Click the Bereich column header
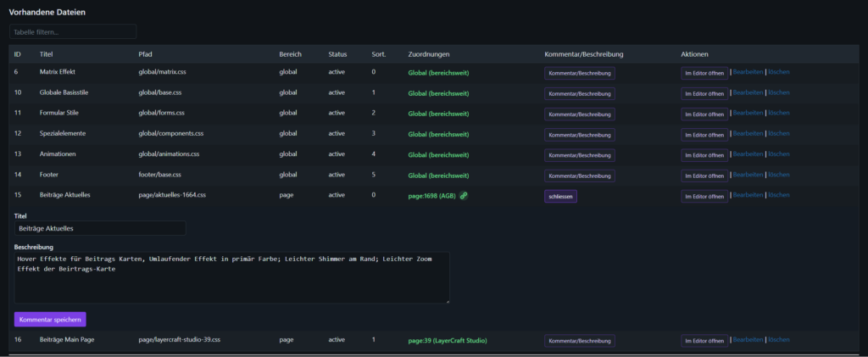Viewport: 868px width, 357px height. [291, 54]
